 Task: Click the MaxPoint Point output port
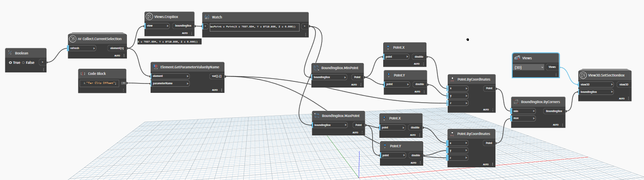coord(358,125)
